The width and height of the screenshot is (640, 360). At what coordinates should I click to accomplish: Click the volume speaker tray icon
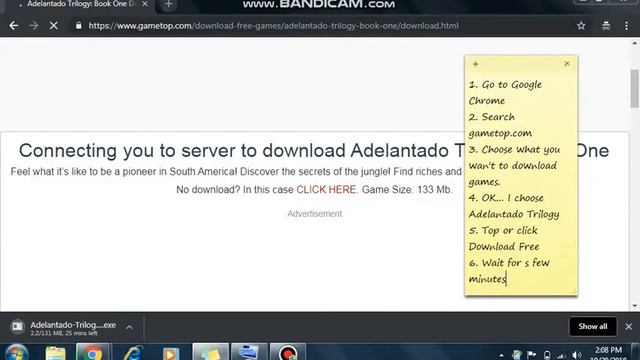tap(576, 356)
